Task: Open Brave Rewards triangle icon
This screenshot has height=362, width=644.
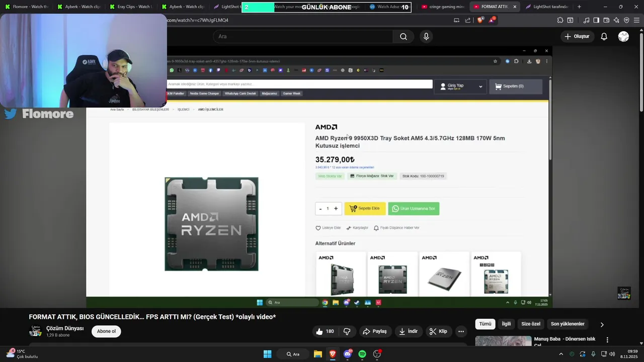Action: coord(492,20)
